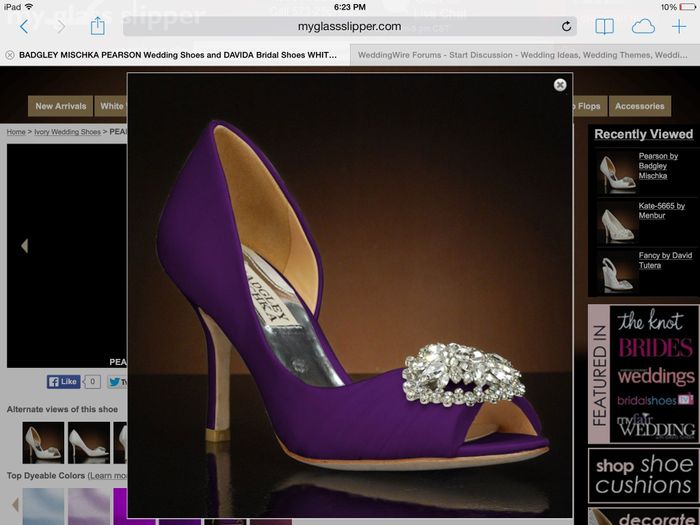Close the Badgley Mischka Pearson tab

click(10, 55)
